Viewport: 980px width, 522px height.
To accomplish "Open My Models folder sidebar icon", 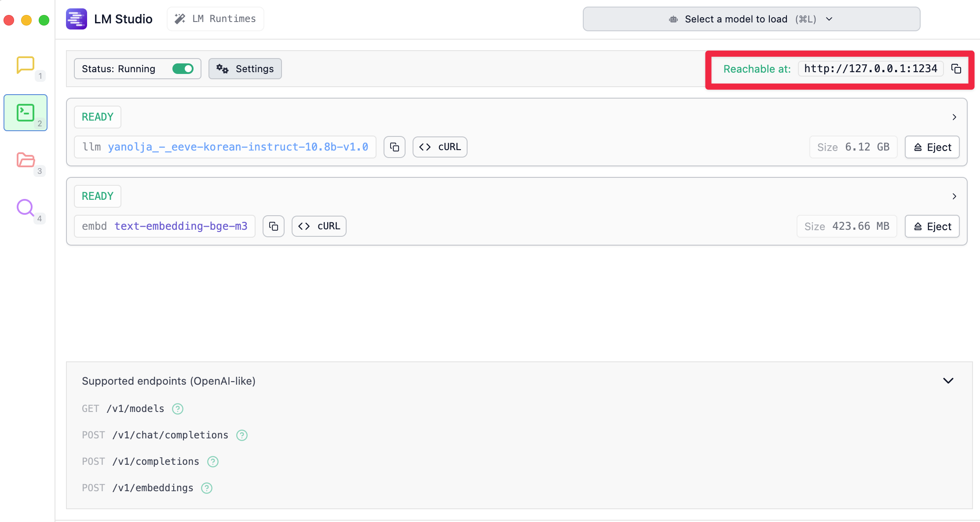I will pyautogui.click(x=26, y=160).
